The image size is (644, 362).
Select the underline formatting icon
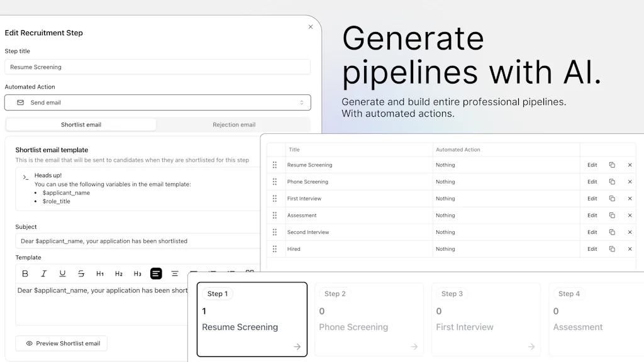coord(62,273)
